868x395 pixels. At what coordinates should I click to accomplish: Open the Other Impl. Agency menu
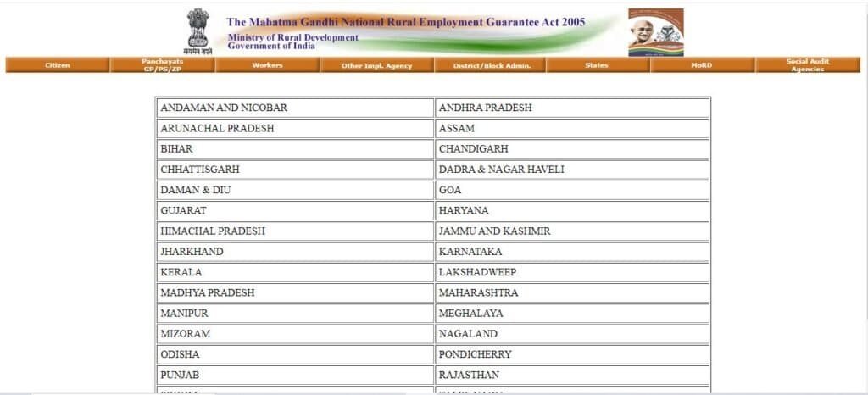tap(377, 65)
